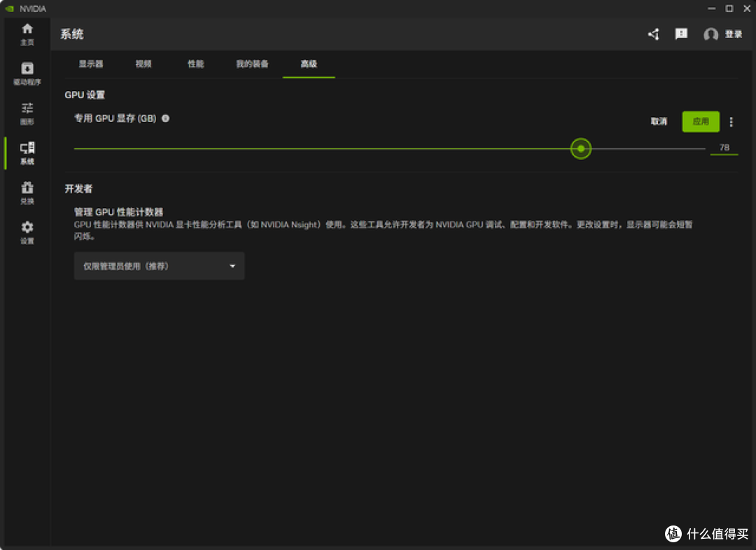Click the share icon in header

tap(653, 34)
